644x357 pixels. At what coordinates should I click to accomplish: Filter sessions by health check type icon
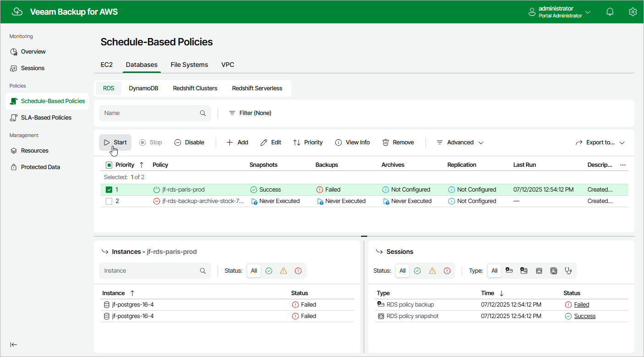tap(568, 271)
